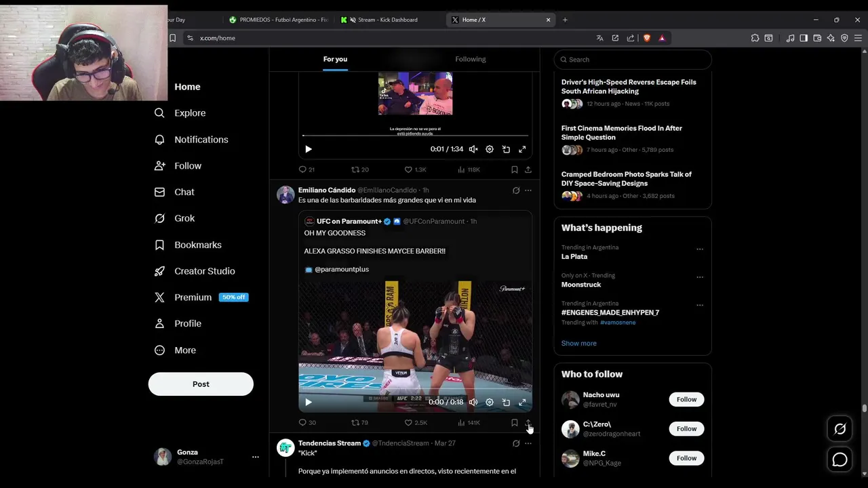Open settings of UFC fight video

click(490, 403)
